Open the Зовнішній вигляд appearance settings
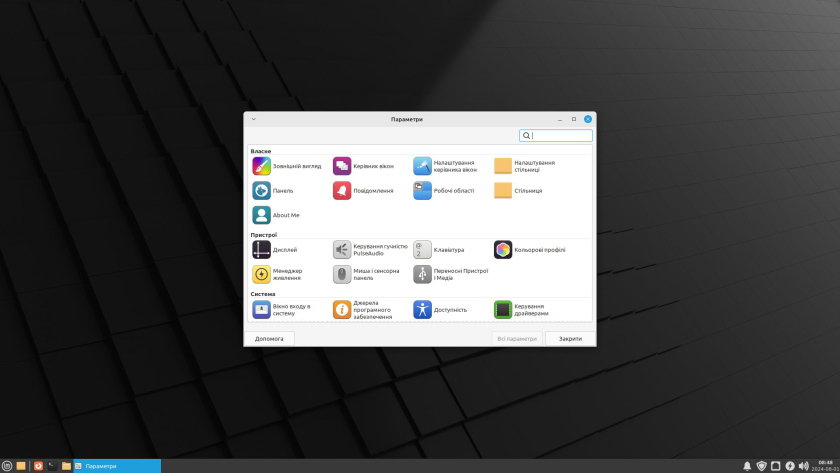This screenshot has height=473, width=840. 287,166
